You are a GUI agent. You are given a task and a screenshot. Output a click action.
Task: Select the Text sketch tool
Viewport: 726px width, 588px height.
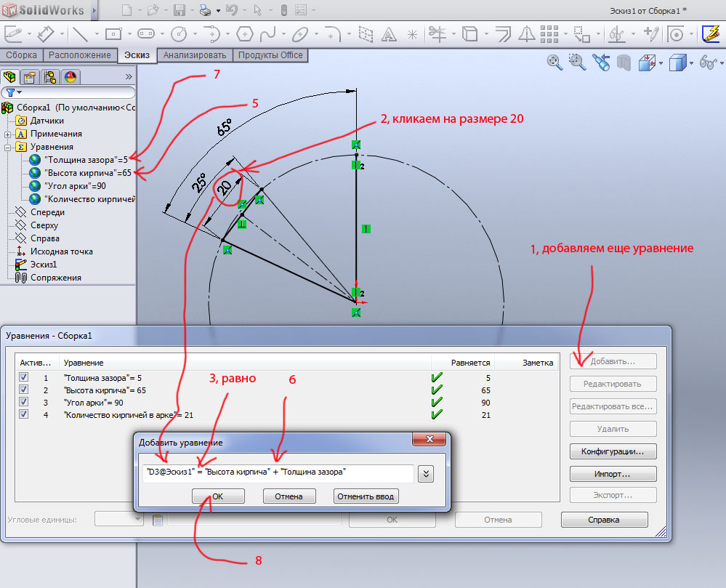click(390, 34)
